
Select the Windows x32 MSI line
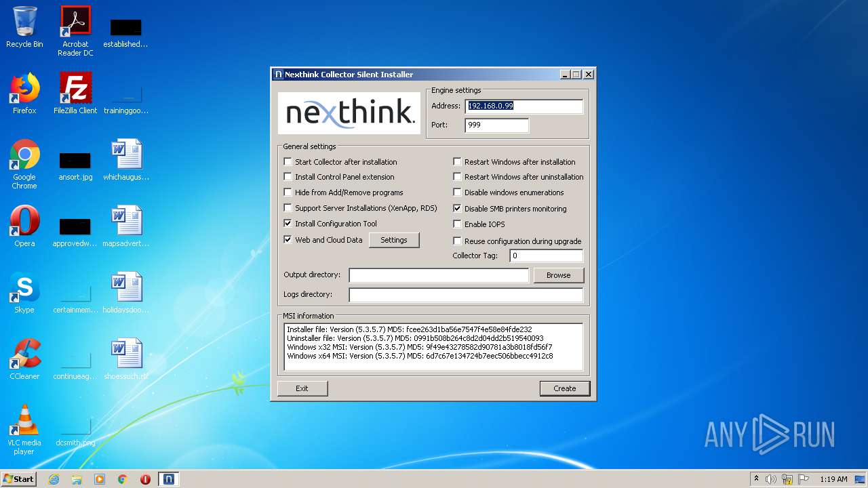point(420,347)
